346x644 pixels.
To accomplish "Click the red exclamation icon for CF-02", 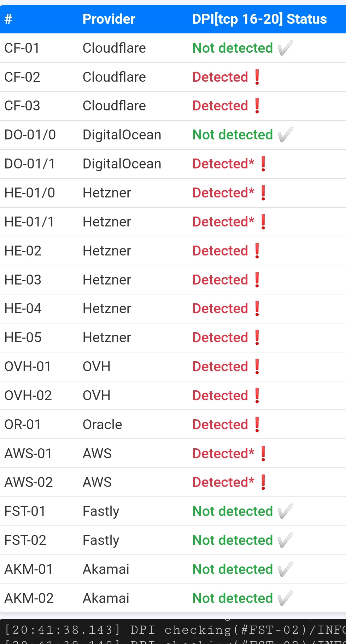I will [257, 77].
